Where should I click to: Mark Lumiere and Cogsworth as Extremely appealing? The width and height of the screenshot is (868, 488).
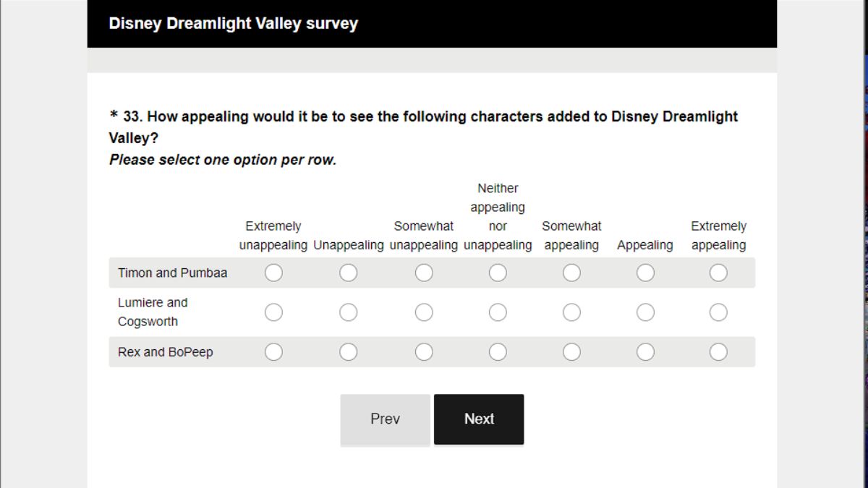[718, 312]
